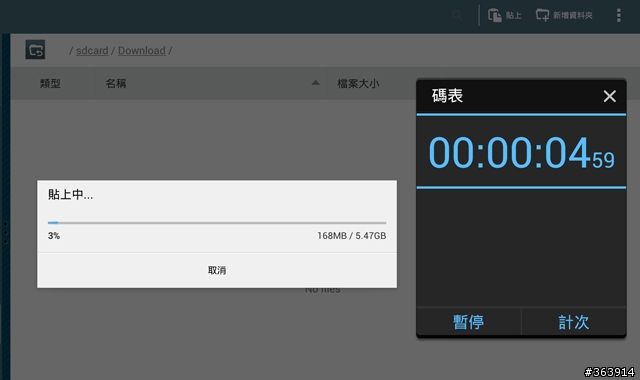This screenshot has width=640, height=380.
Task: Click the 3% progress label
Action: (x=54, y=236)
